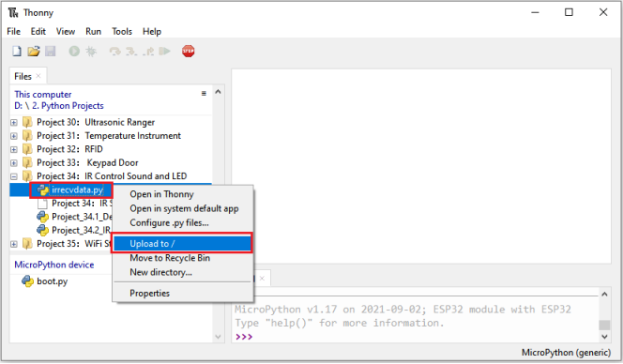The height and width of the screenshot is (364, 623).
Task: Click the Shell scrollbar up arrow
Action: pos(604,295)
